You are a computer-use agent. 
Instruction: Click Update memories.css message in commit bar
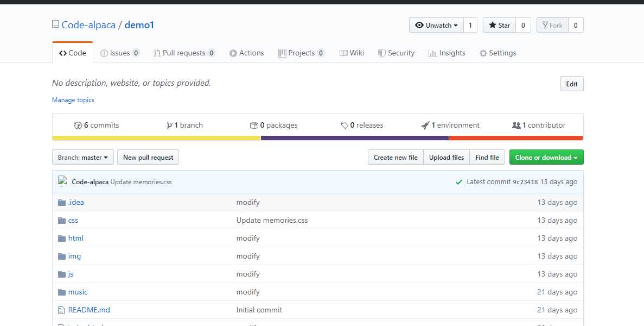tap(141, 182)
